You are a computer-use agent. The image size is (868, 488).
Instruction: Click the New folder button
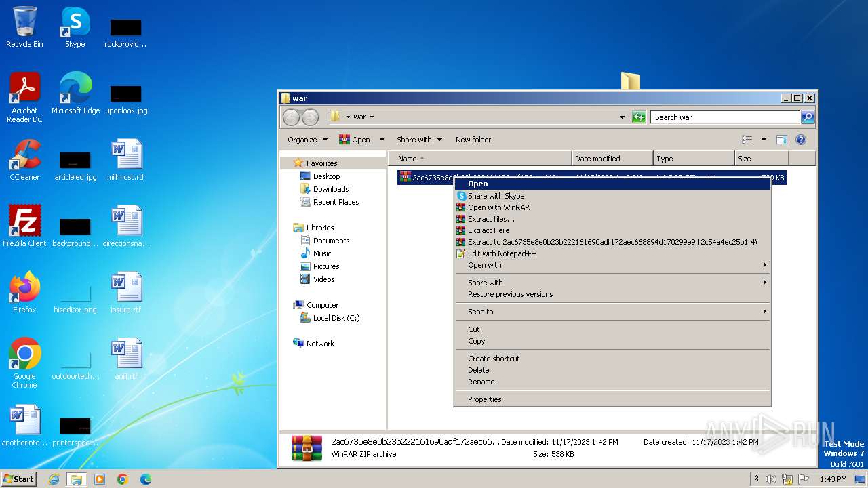(x=473, y=140)
